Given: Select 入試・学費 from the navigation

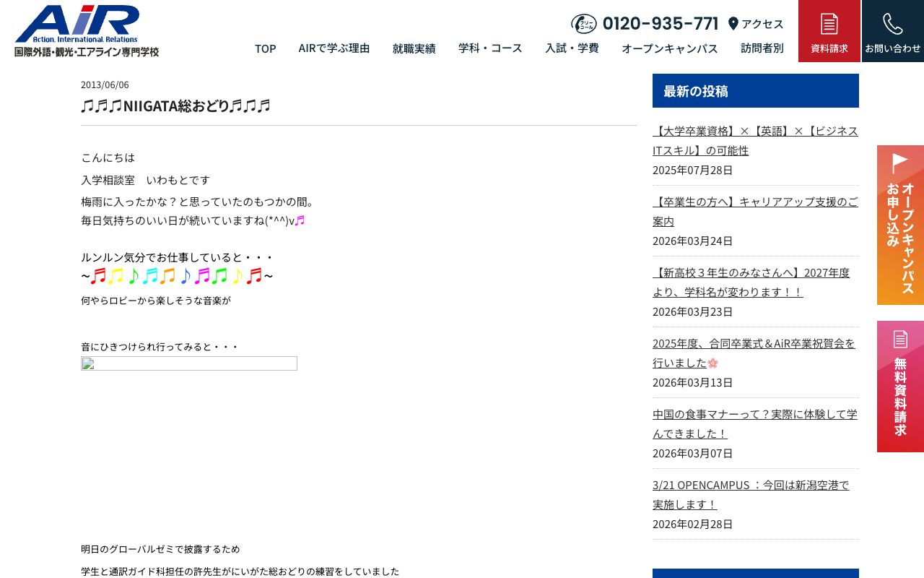Looking at the screenshot, I should pos(572,48).
